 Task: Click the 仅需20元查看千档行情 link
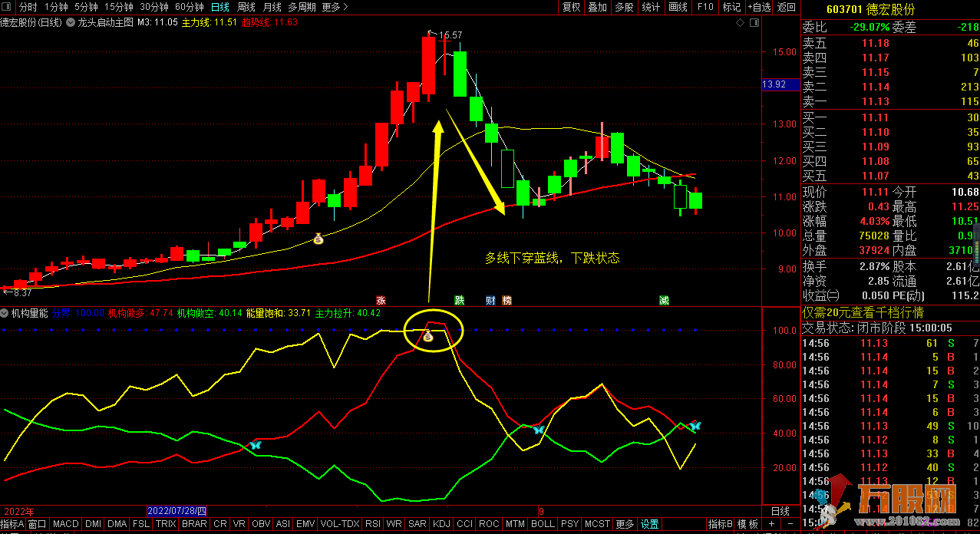pos(863,313)
